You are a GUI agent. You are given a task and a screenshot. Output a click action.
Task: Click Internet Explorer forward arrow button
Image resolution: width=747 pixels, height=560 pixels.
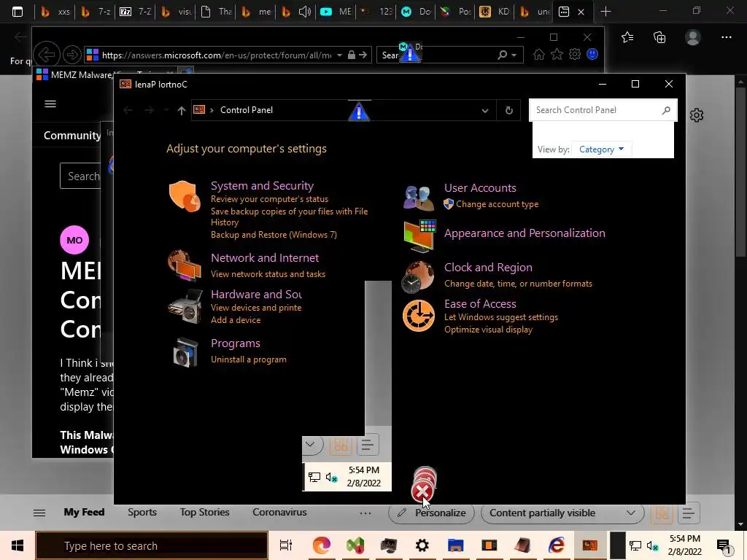(72, 55)
